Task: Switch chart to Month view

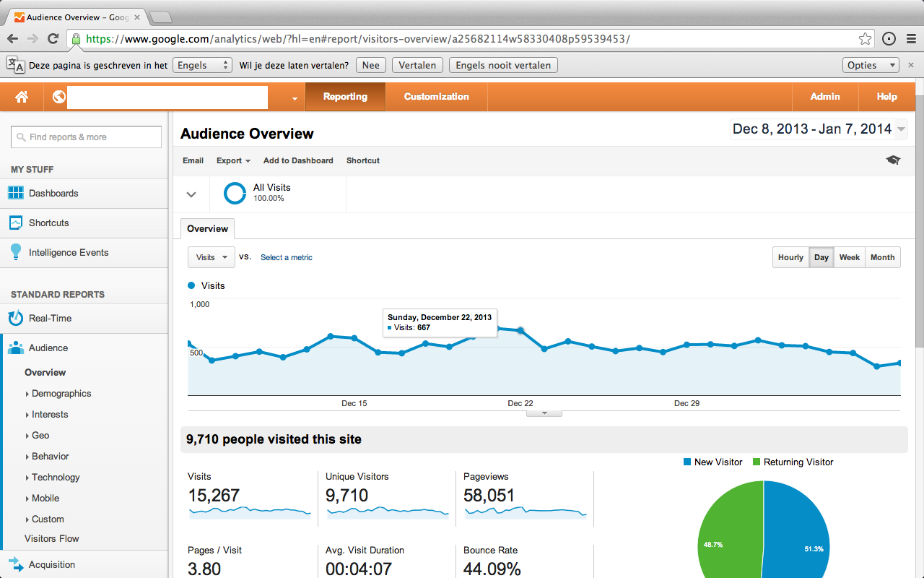Action: point(882,257)
